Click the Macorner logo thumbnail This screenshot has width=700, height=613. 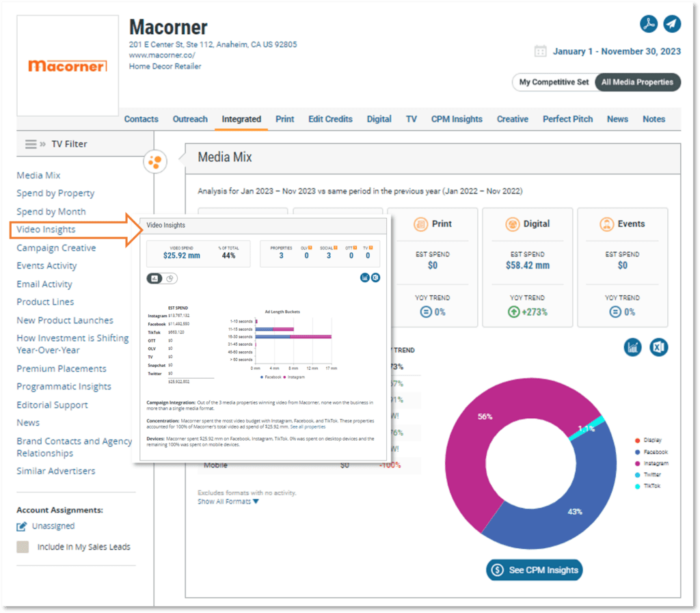(68, 66)
